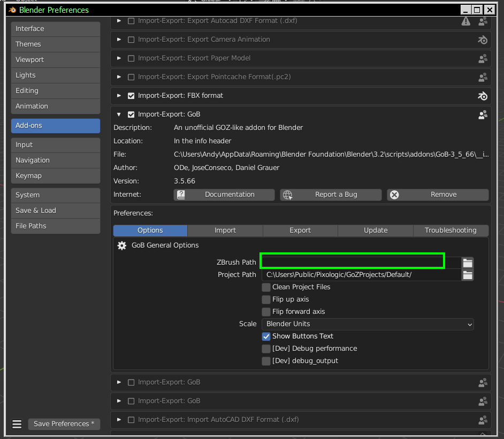Open the hamburger menu next to Save Preferences
Viewport: 504px width, 439px height.
tap(17, 424)
